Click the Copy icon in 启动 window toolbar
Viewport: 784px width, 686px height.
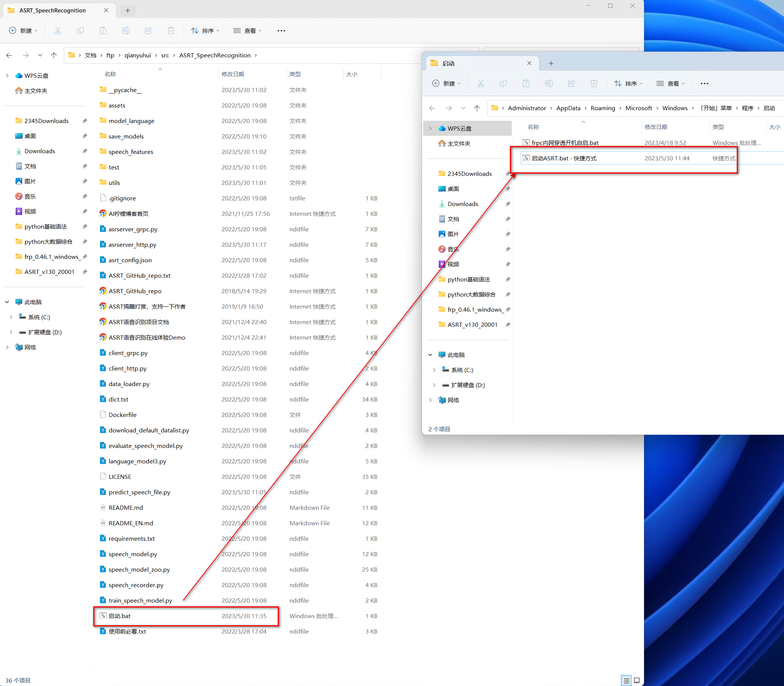503,83
